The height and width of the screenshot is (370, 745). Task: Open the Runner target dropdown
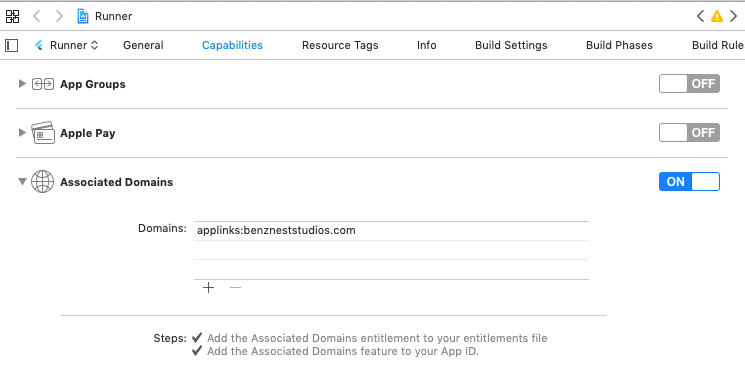coord(67,45)
